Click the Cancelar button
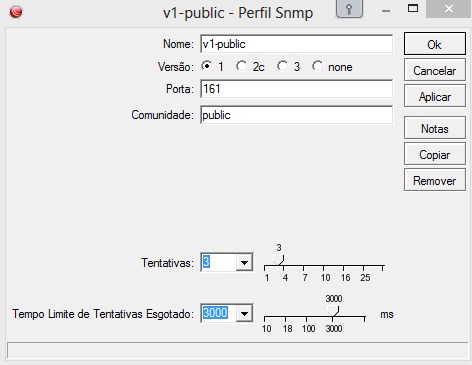The image size is (472, 365). pyautogui.click(x=435, y=70)
